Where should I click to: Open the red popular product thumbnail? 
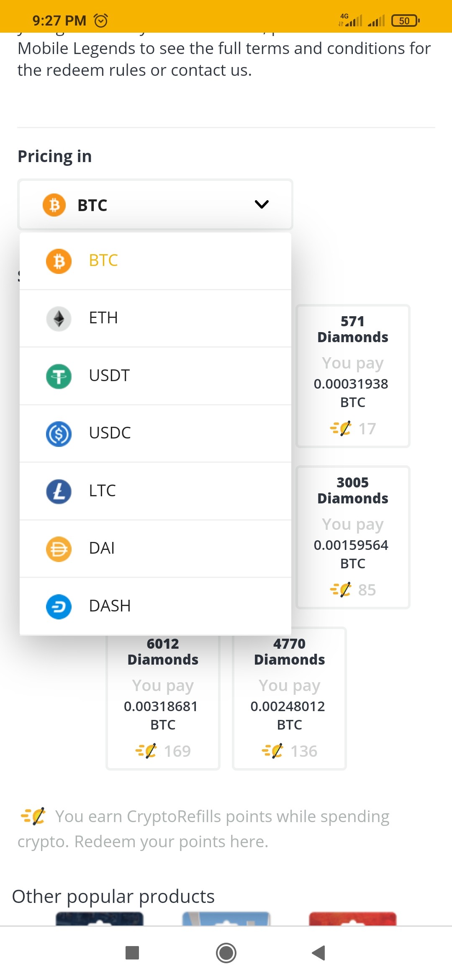coord(352,919)
